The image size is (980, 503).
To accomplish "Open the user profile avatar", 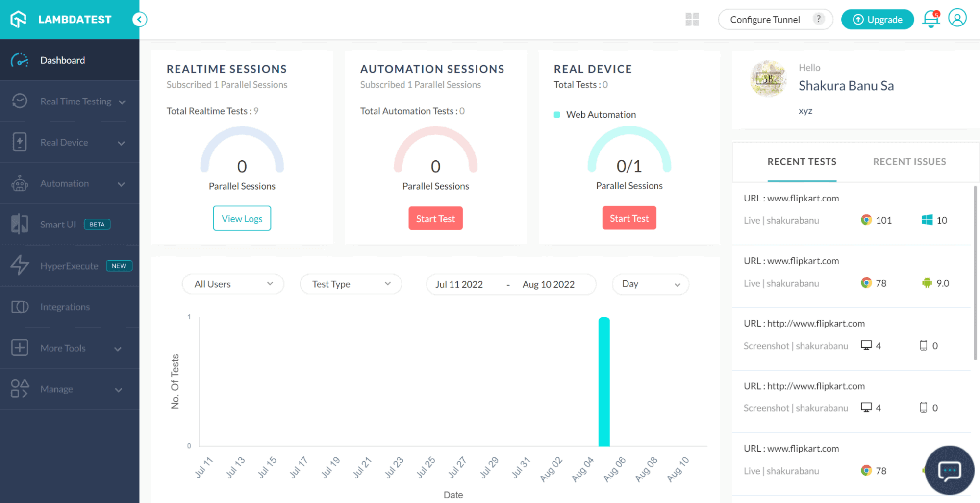I will [957, 18].
